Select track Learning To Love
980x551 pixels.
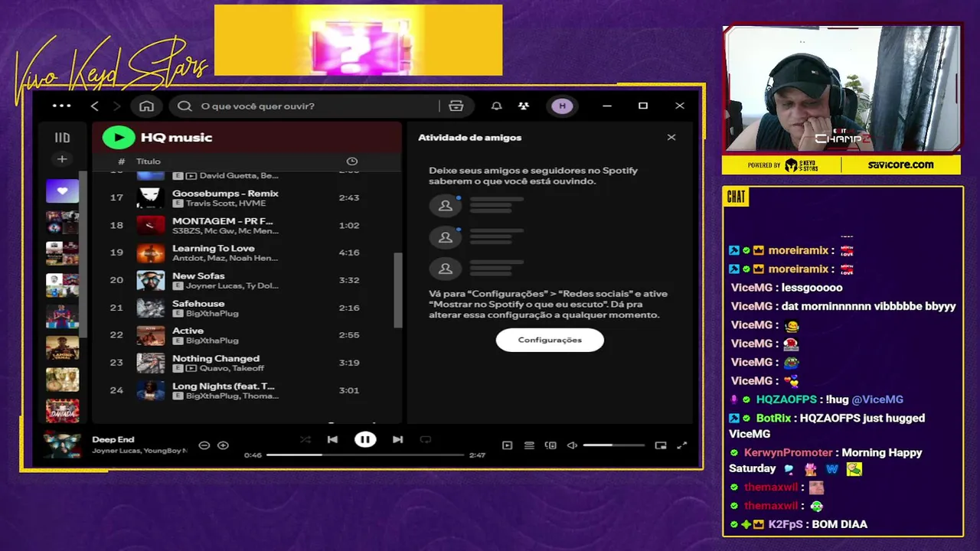point(213,249)
